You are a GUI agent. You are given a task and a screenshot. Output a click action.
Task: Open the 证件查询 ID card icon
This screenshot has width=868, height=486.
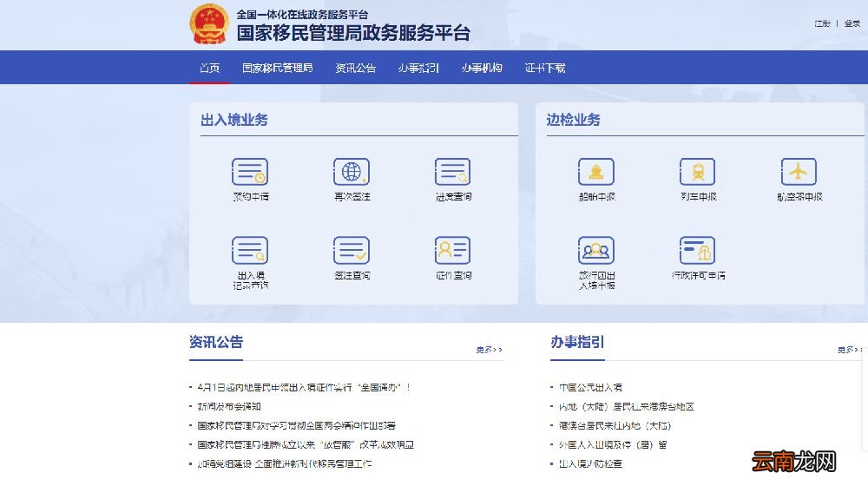[453, 250]
